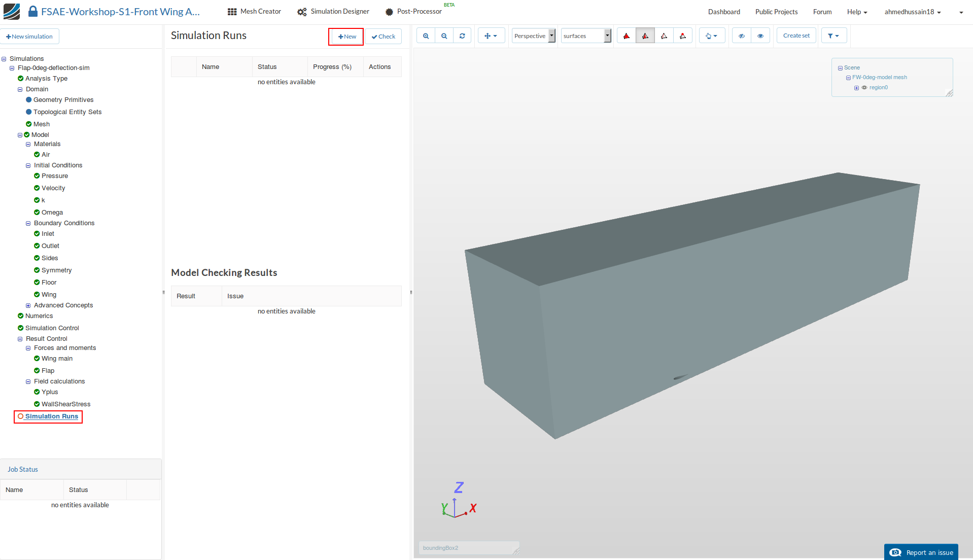Toggle visibility of region0 in the scene tree

point(864,87)
